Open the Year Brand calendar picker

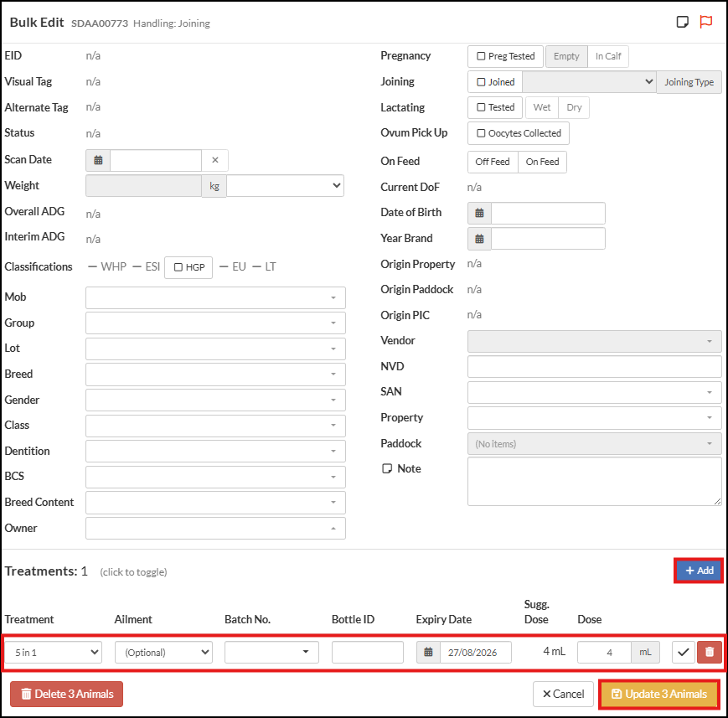(479, 239)
